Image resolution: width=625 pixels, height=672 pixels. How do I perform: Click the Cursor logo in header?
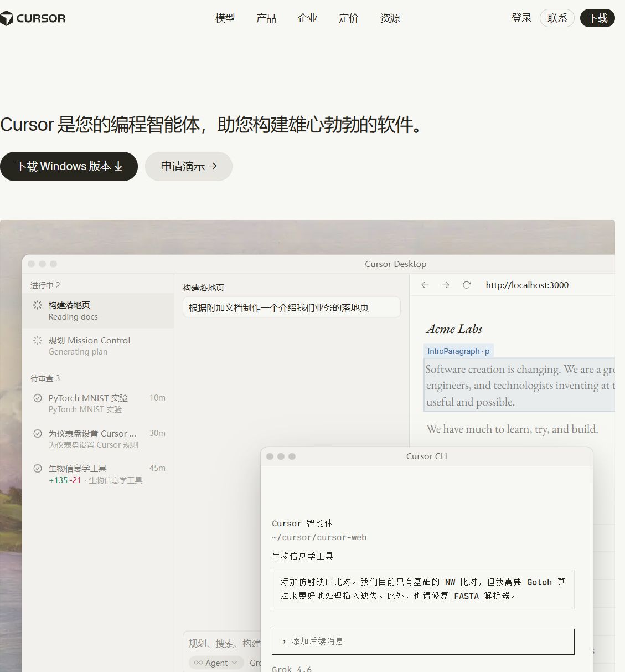pos(33,18)
